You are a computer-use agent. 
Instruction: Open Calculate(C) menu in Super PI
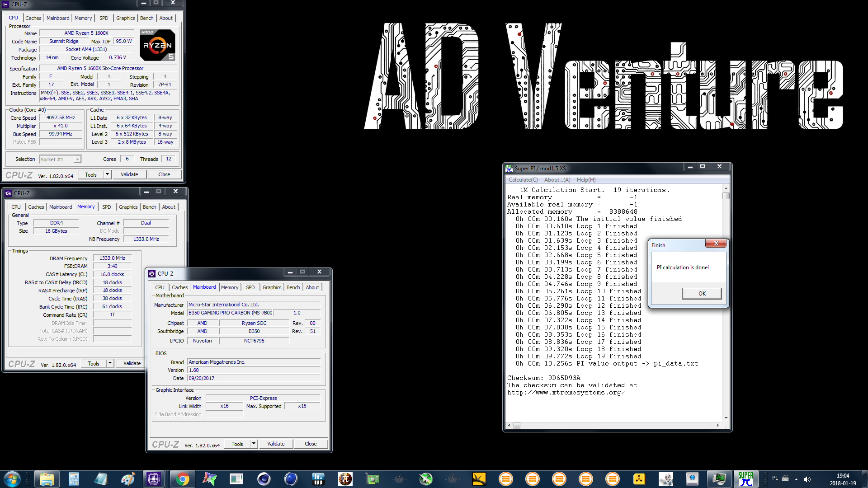(523, 180)
